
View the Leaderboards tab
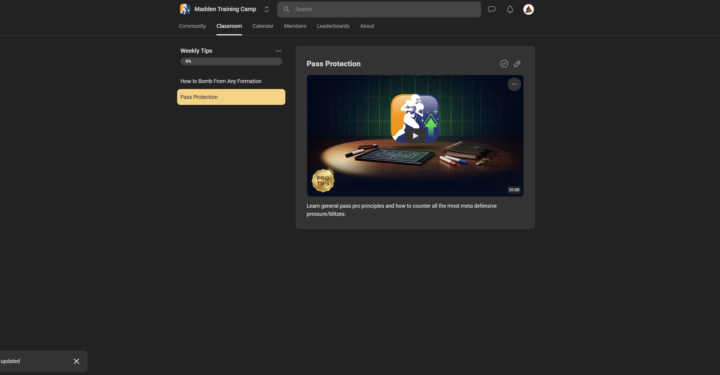click(333, 26)
